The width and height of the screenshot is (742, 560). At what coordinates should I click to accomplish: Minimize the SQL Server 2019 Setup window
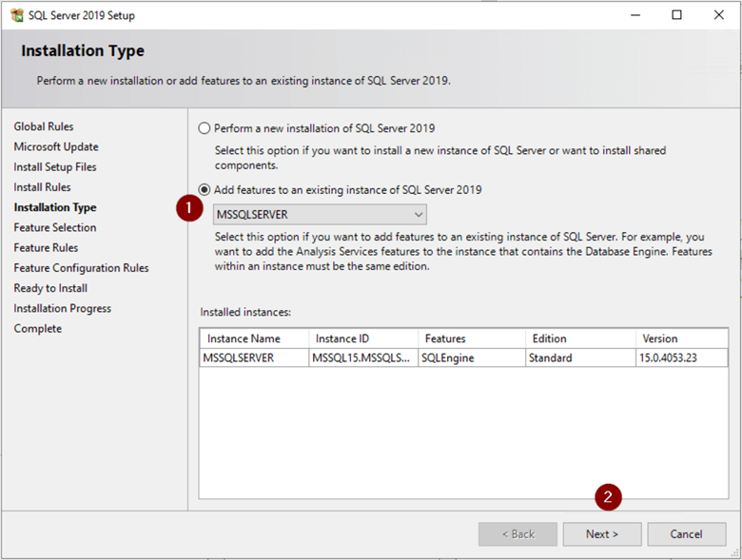coord(635,15)
